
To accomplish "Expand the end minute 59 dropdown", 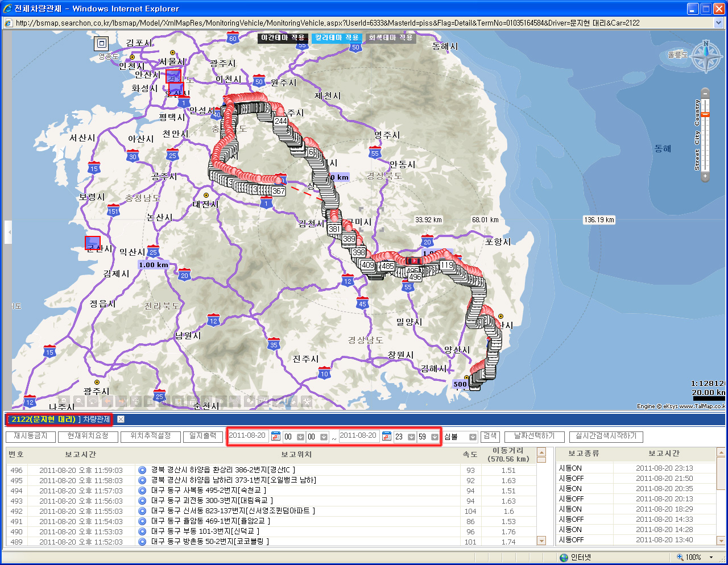I will coord(435,437).
